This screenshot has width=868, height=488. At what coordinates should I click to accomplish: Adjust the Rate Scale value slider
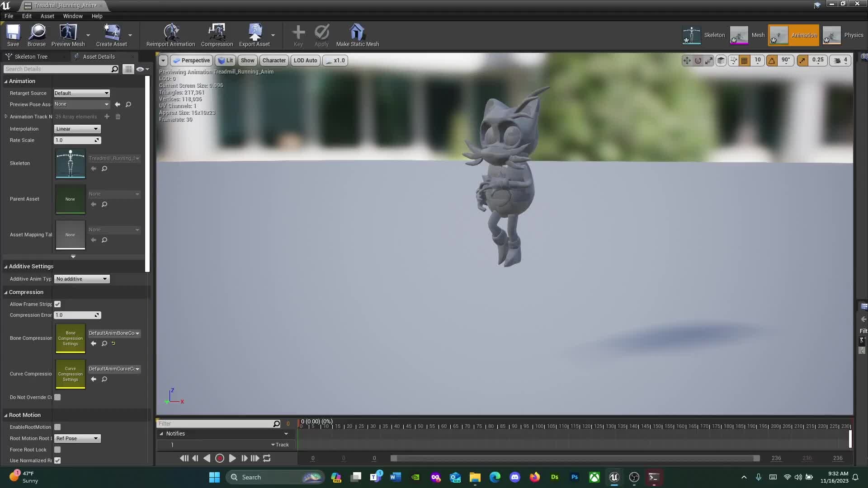tap(77, 140)
